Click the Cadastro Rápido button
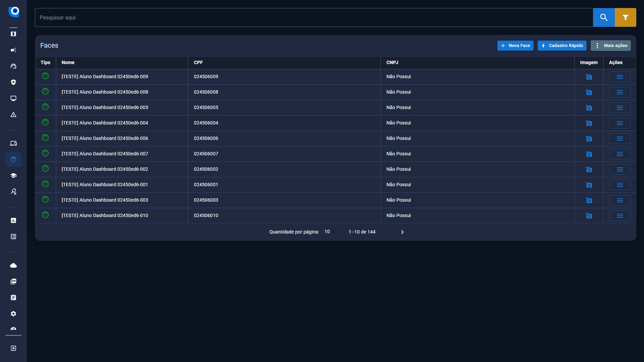The image size is (644, 362). click(x=562, y=46)
